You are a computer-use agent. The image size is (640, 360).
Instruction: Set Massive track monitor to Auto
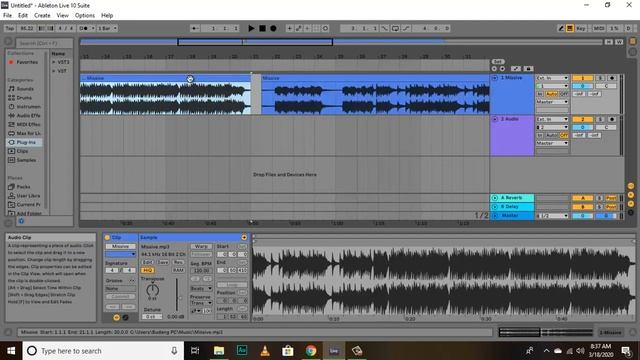point(551,94)
